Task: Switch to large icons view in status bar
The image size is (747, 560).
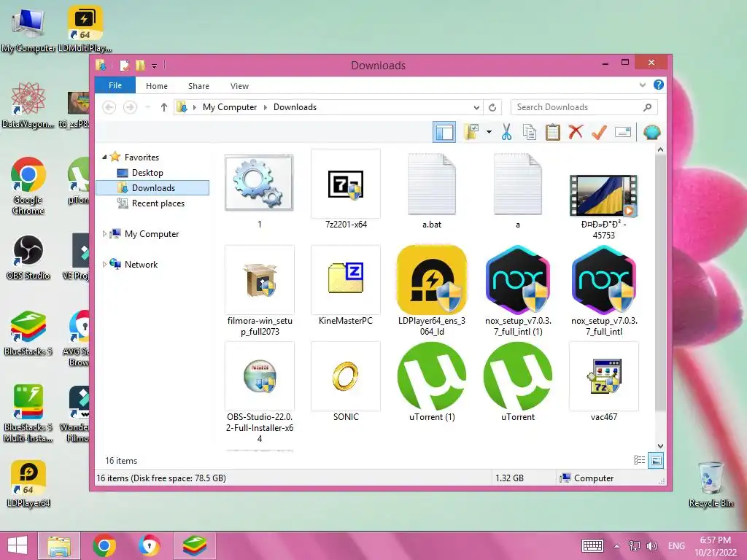Action: coord(656,460)
